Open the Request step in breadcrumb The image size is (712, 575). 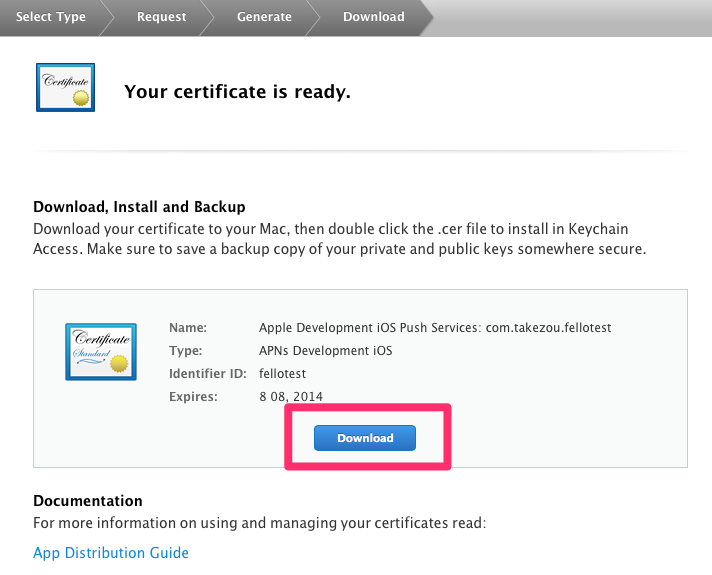click(x=161, y=17)
